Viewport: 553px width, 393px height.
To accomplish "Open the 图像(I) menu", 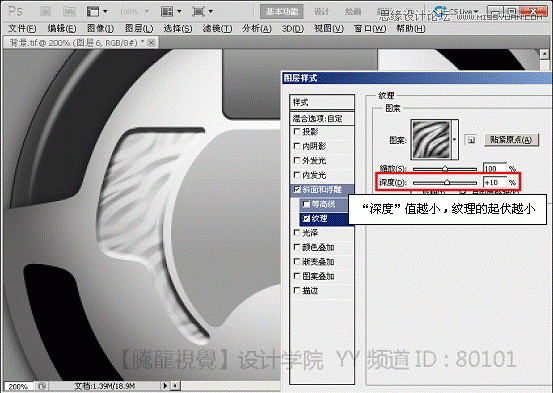I will point(100,29).
